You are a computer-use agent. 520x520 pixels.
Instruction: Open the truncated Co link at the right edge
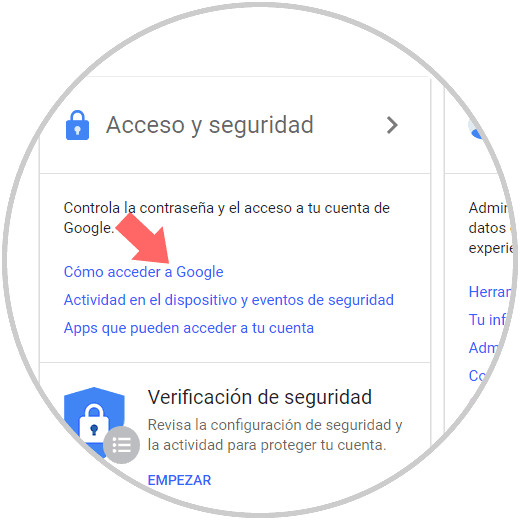(x=477, y=376)
